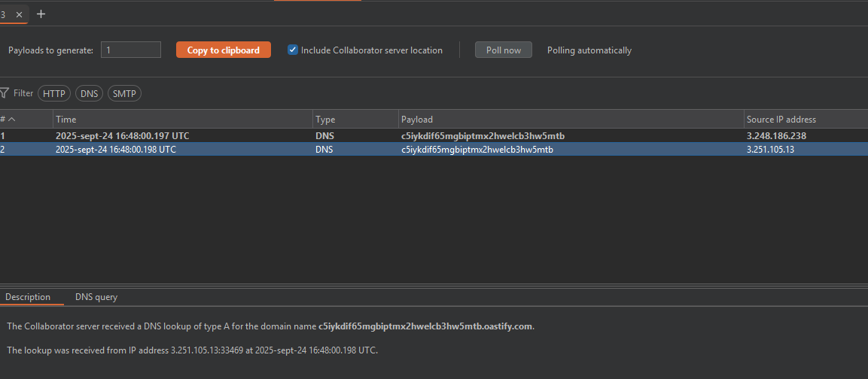This screenshot has height=379, width=868.
Task: Switch to the DNS query tab
Action: coord(96,297)
